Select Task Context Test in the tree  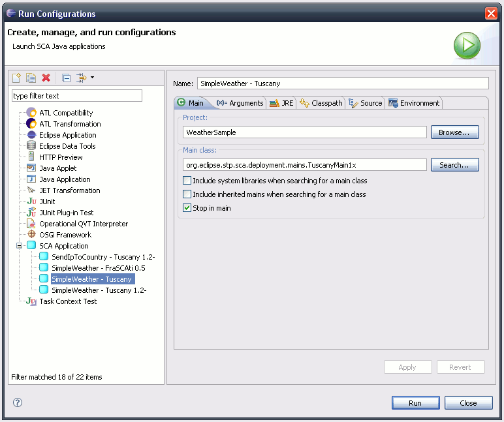[68, 301]
